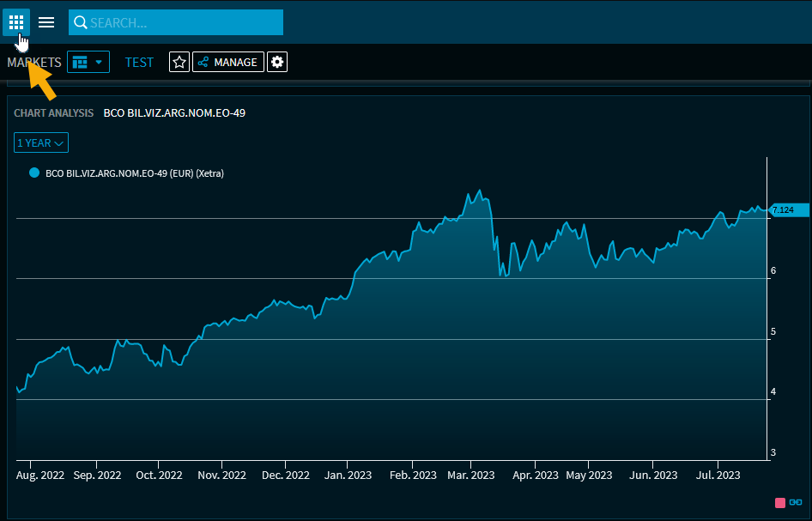Image resolution: width=812 pixels, height=521 pixels.
Task: Switch to the TEST tab
Action: tap(139, 62)
